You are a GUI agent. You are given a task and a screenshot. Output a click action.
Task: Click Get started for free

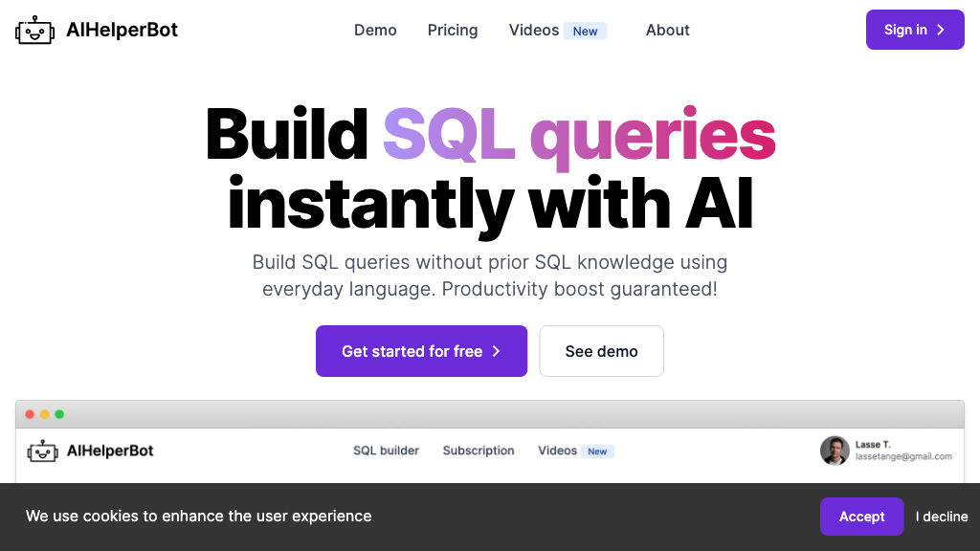tap(421, 351)
